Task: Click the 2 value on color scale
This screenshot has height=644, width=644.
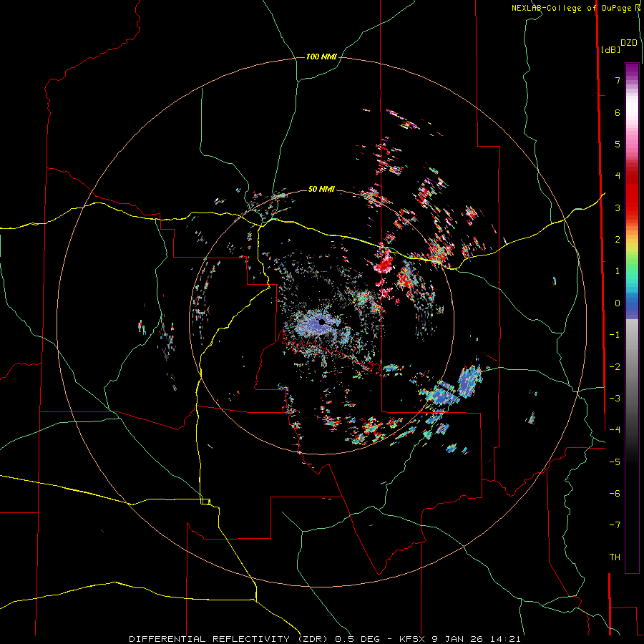Action: tap(618, 240)
